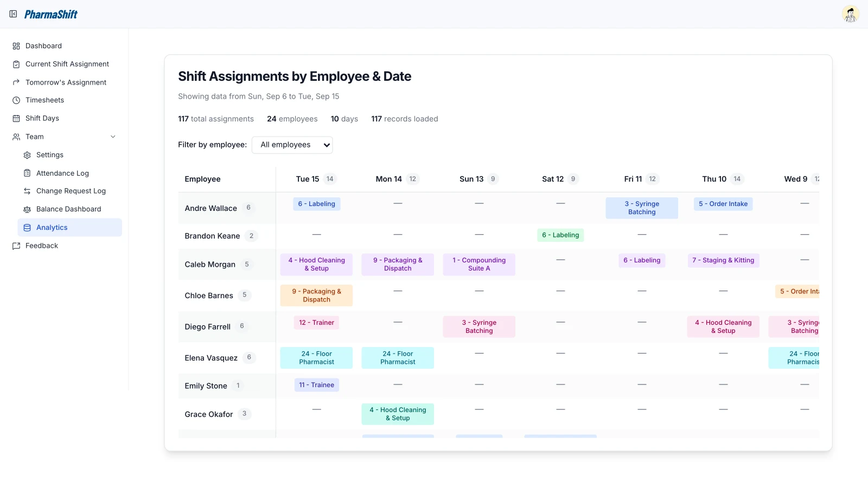Viewport: 868px width, 488px height.
Task: Open the Feedback page
Action: (x=42, y=246)
